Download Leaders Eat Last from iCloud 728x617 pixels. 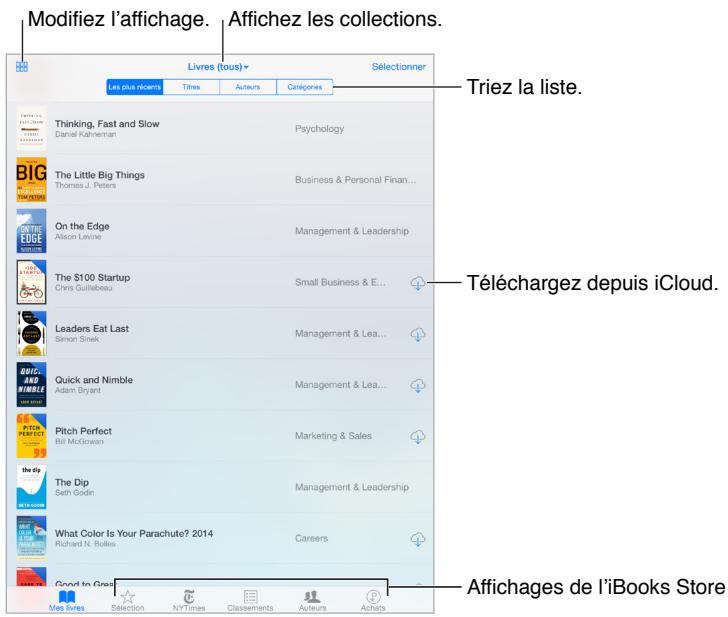(x=418, y=334)
